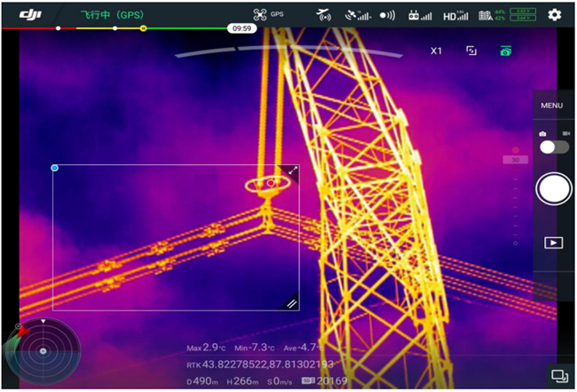Open the radar compass attitude widget
This screenshot has width=577, height=392.
click(42, 350)
